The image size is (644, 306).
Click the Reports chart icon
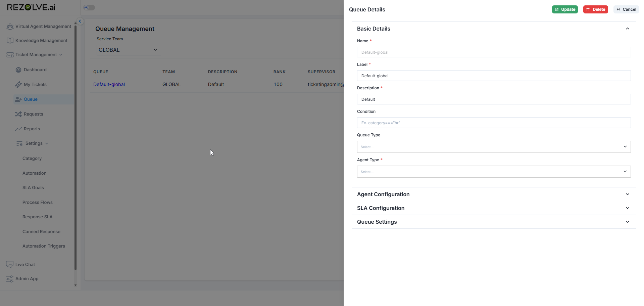pos(18,129)
